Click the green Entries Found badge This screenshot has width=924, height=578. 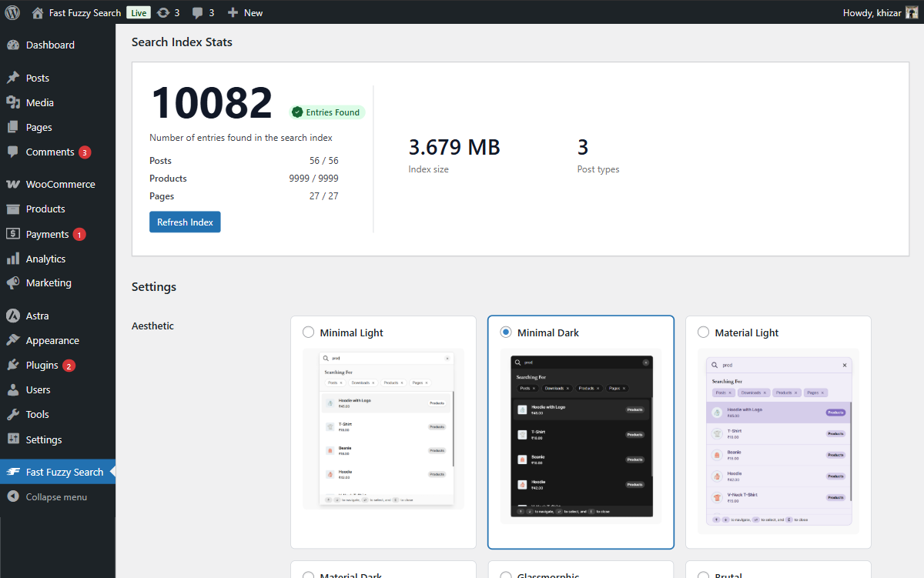326,112
